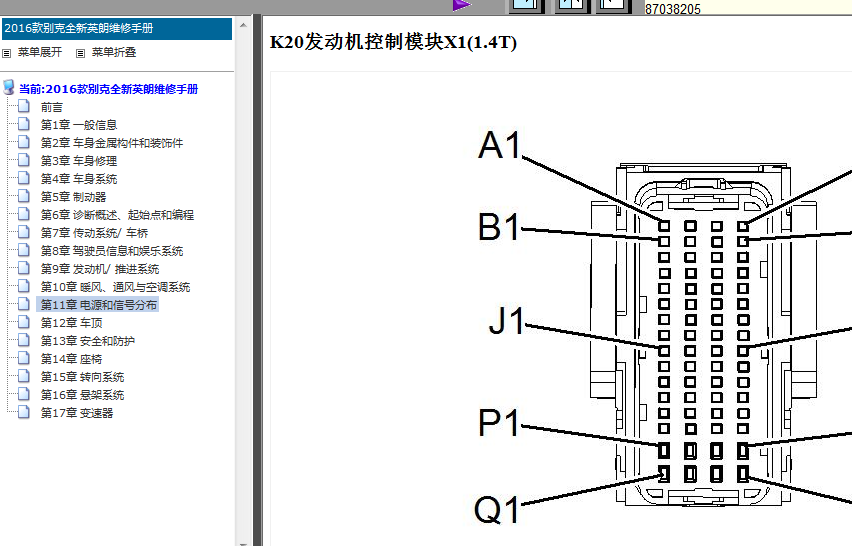Click the page icon beside 第3章 车身修理
Image resolution: width=852 pixels, height=546 pixels.
click(x=23, y=160)
